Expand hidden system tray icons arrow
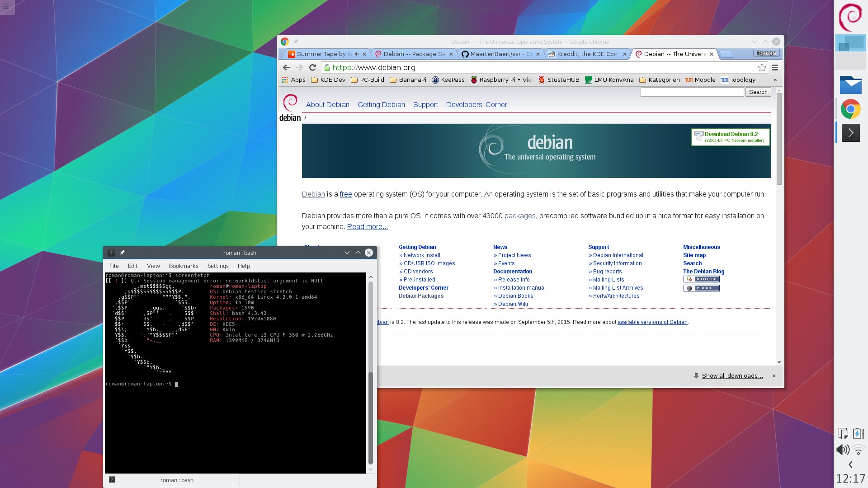This screenshot has height=488, width=868. [850, 465]
